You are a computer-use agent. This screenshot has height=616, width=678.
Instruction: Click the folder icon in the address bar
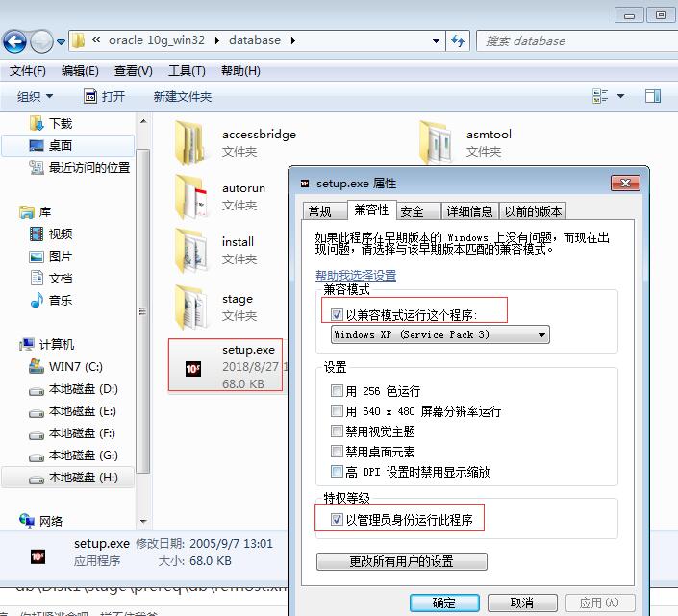(78, 41)
